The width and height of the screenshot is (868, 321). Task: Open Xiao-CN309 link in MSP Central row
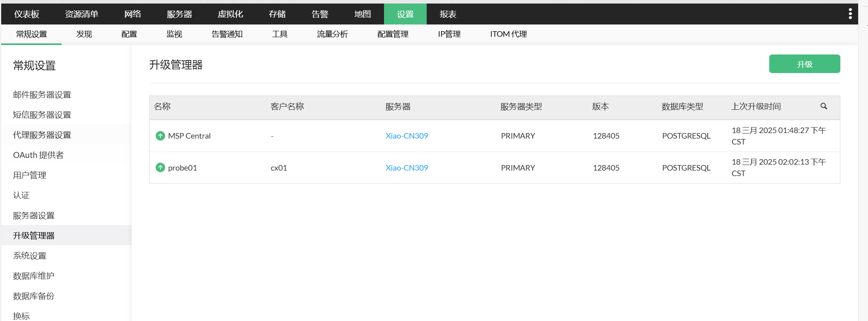(407, 136)
